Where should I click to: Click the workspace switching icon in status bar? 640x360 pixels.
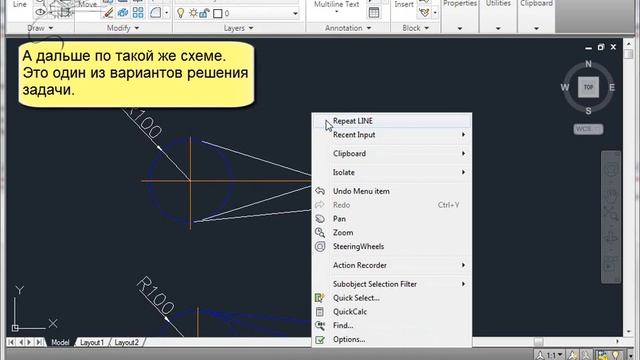pos(603,355)
